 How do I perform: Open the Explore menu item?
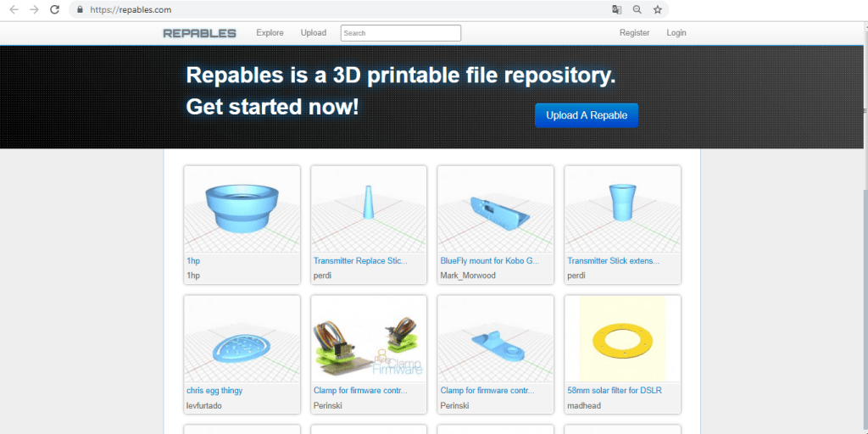point(270,33)
